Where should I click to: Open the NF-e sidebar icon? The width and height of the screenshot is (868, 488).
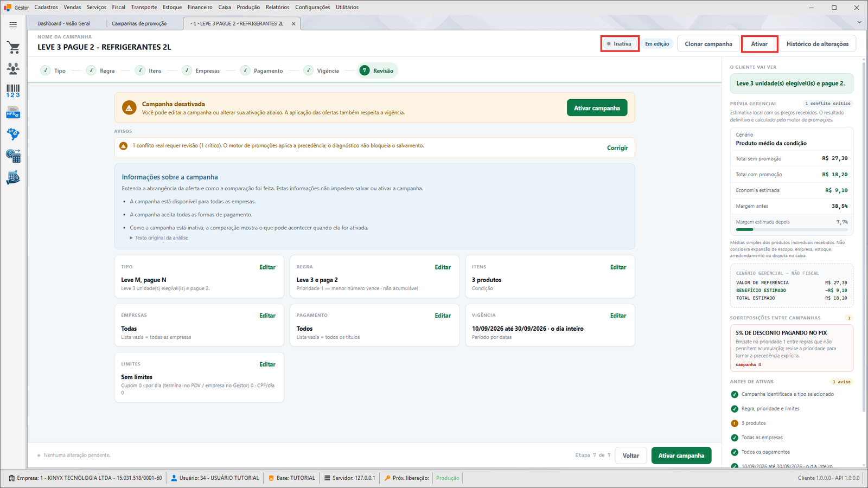(x=13, y=134)
